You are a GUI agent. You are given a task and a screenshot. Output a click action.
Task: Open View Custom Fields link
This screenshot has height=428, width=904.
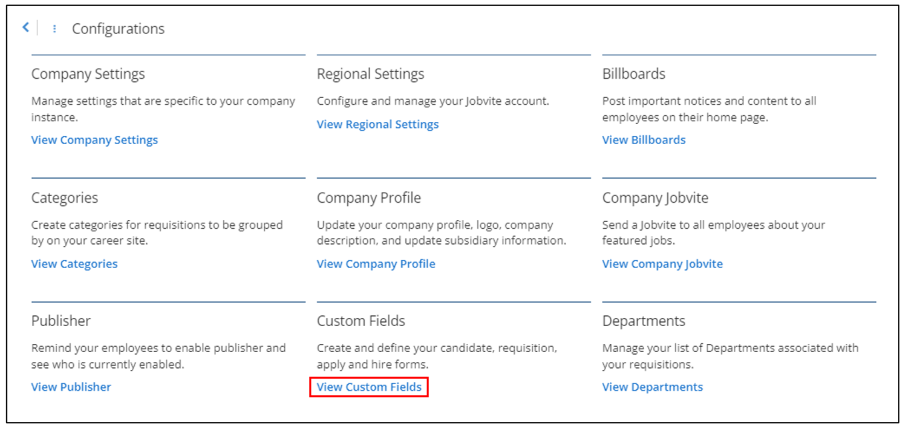[x=370, y=386]
